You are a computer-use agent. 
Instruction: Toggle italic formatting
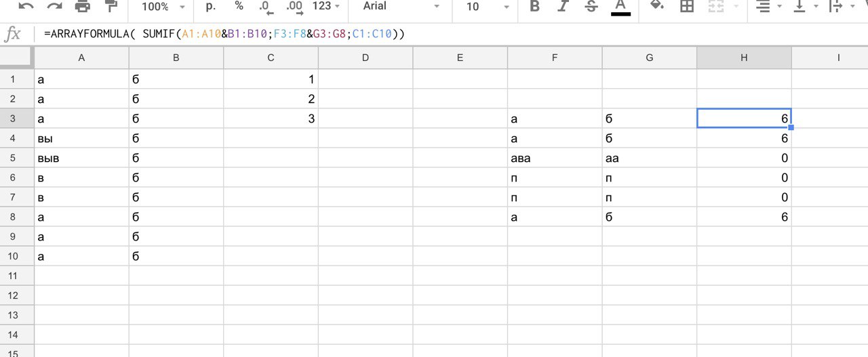(x=563, y=6)
